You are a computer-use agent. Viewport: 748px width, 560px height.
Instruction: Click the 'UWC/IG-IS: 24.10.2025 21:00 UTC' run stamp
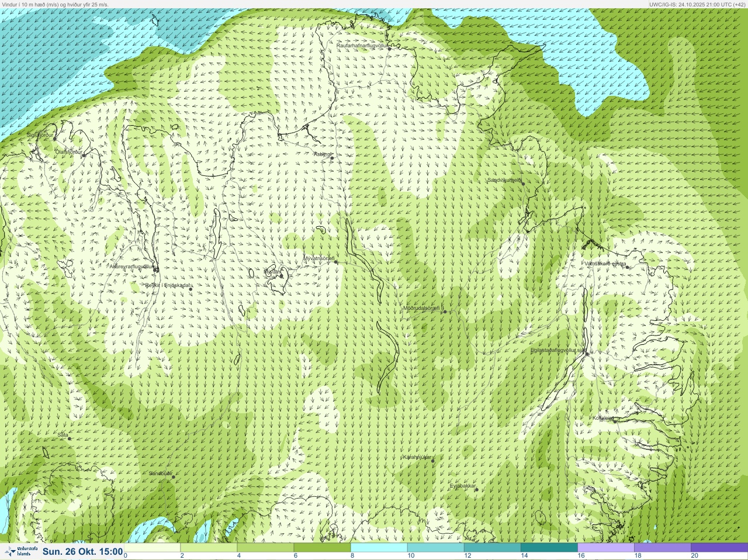[x=697, y=4]
